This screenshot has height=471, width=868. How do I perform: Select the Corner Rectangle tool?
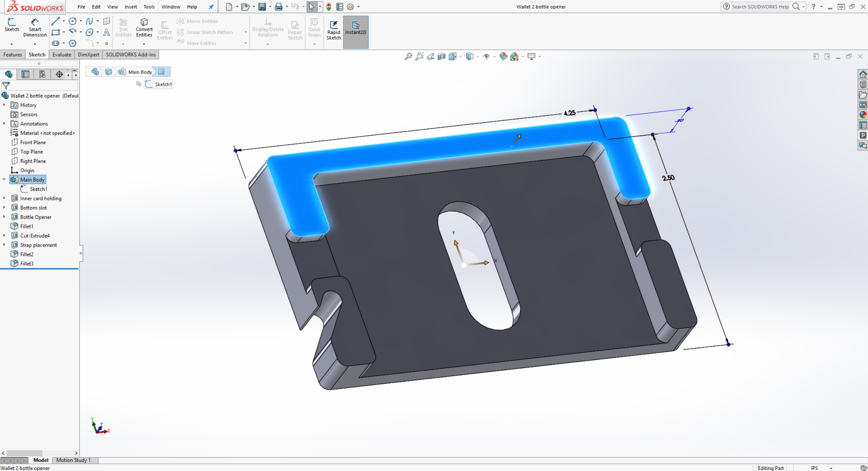[x=55, y=32]
